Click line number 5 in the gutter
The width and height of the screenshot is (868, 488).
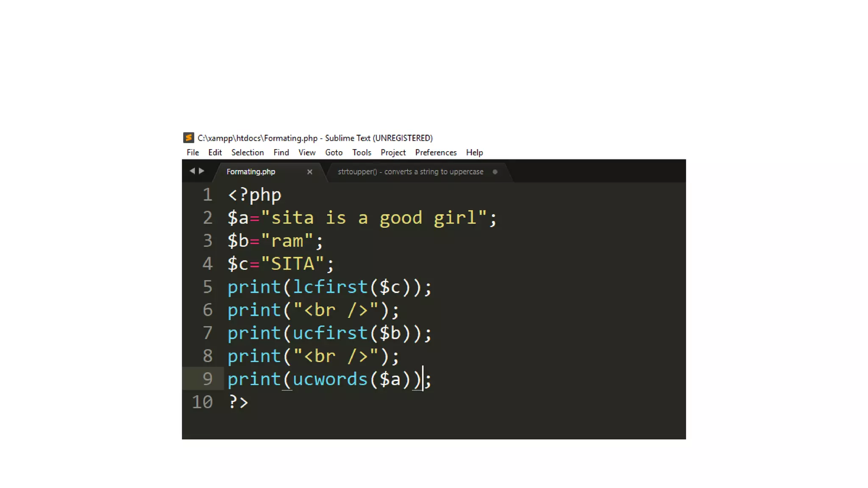pyautogui.click(x=207, y=287)
